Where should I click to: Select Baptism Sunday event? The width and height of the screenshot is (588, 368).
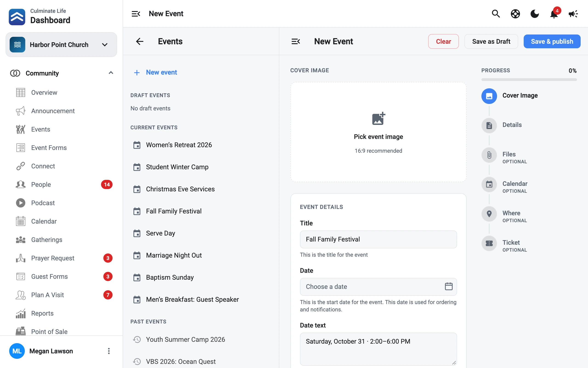point(201,277)
